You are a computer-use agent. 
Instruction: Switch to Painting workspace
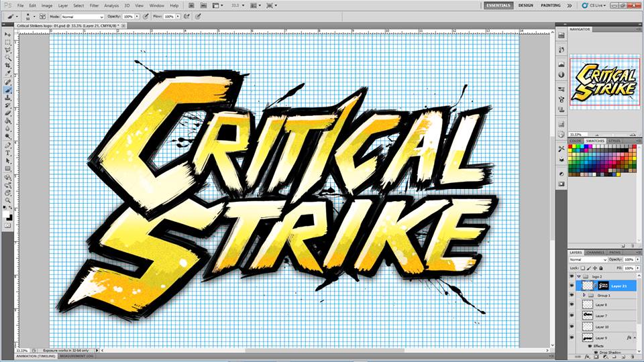[x=551, y=5]
